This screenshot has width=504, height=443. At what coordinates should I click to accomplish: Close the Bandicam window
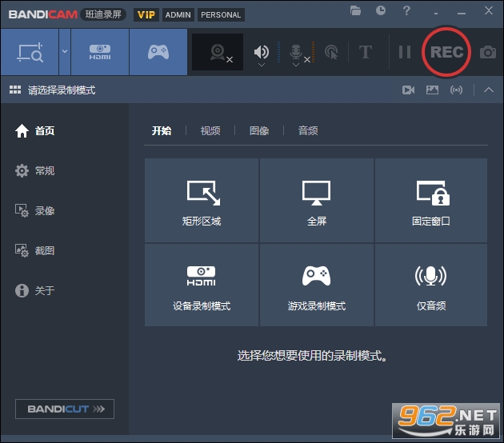[489, 10]
